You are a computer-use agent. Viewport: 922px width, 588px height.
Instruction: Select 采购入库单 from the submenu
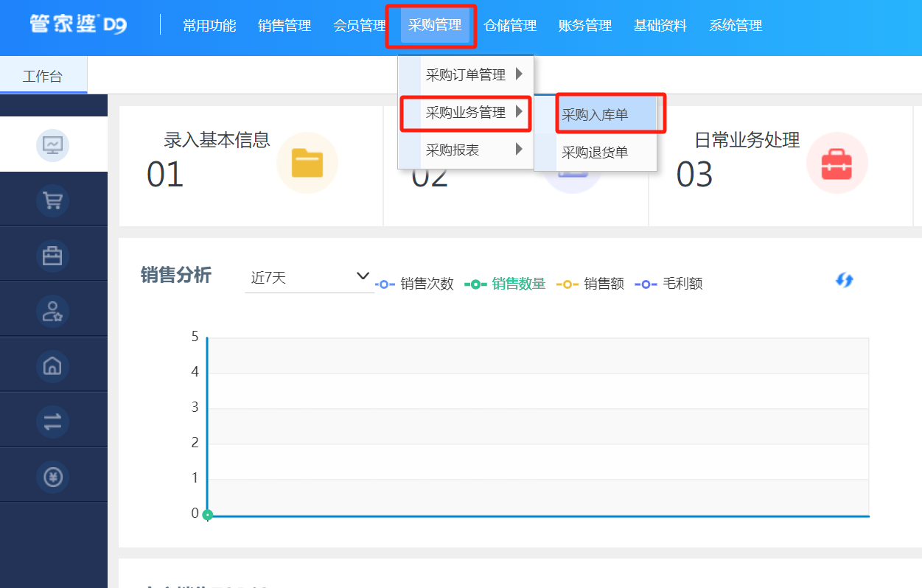(596, 115)
